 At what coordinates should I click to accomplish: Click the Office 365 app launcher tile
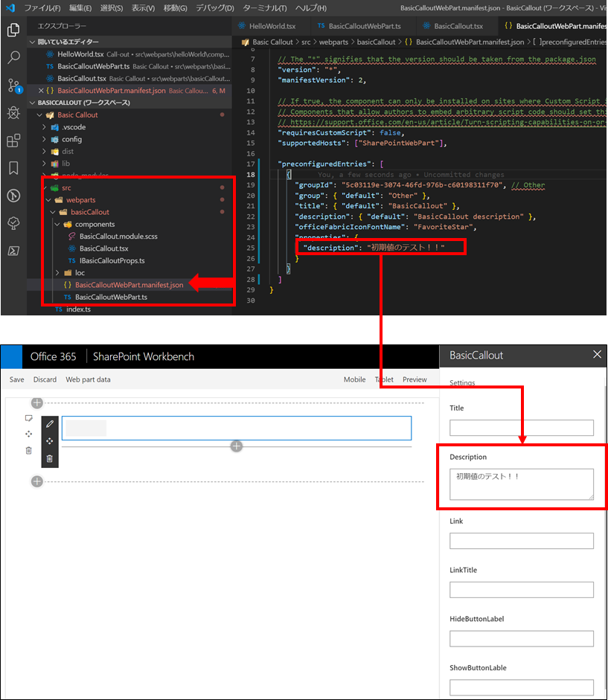12,356
